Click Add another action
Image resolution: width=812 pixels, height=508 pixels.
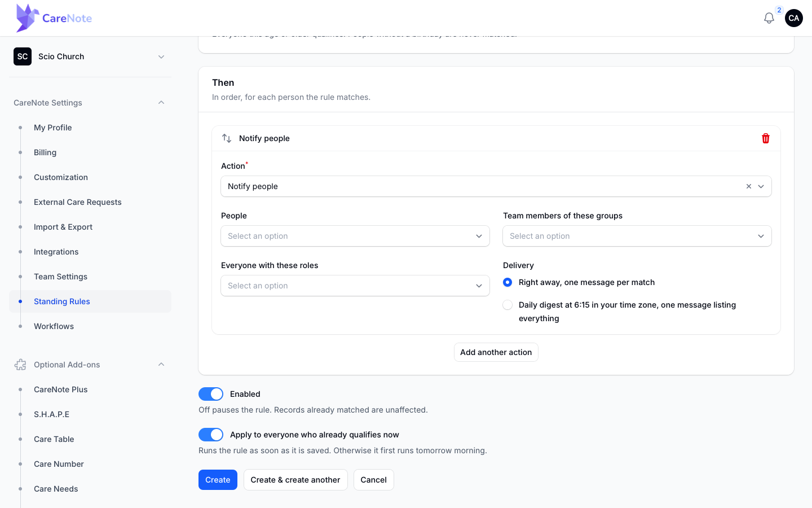[496, 352]
